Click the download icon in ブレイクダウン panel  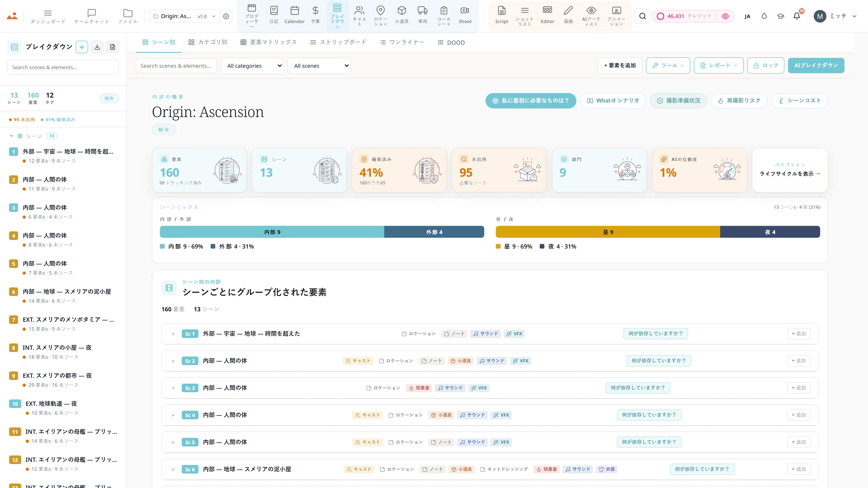(97, 47)
